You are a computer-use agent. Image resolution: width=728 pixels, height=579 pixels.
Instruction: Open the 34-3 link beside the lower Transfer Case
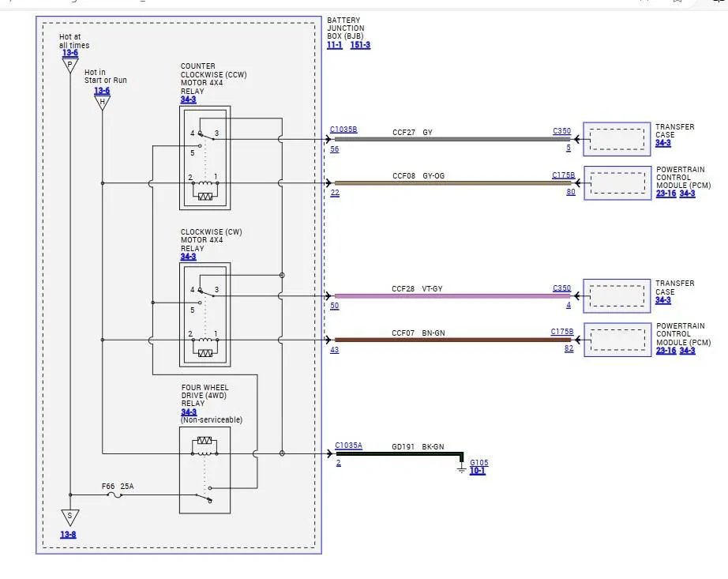[x=663, y=300]
